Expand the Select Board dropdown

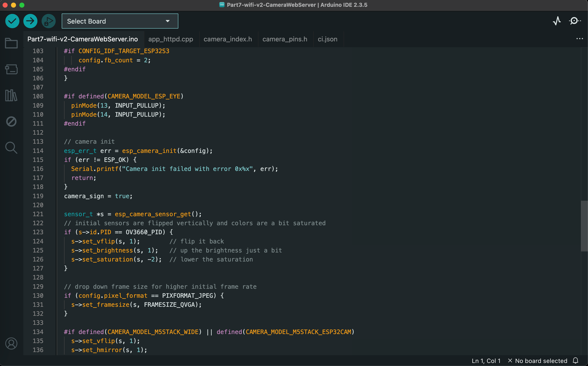tap(120, 21)
